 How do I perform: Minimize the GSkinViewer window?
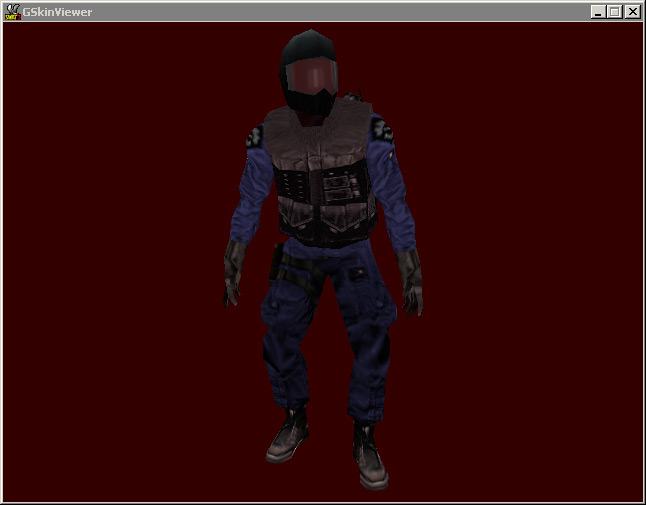click(598, 12)
